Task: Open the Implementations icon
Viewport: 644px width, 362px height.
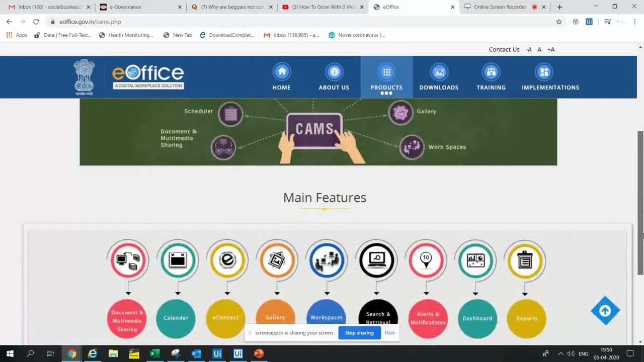Action: pos(543,72)
